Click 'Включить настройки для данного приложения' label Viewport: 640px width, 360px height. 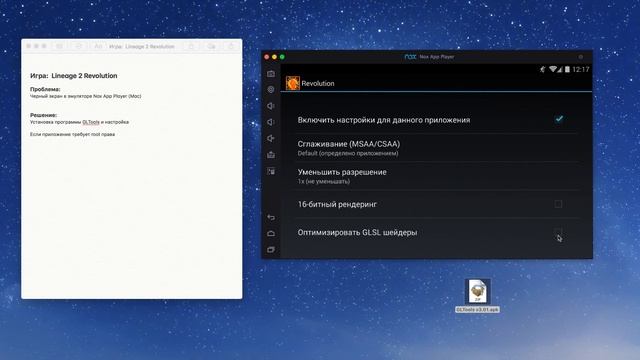click(384, 120)
